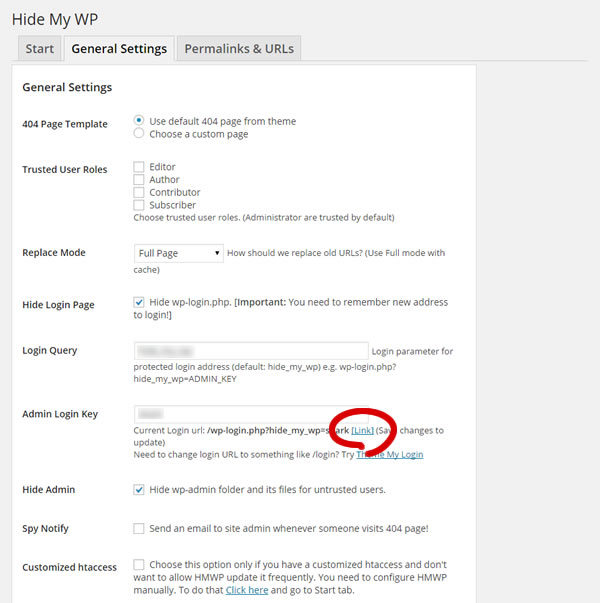Open the Permalinks & URLs tab
The image size is (600, 603).
pos(239,48)
